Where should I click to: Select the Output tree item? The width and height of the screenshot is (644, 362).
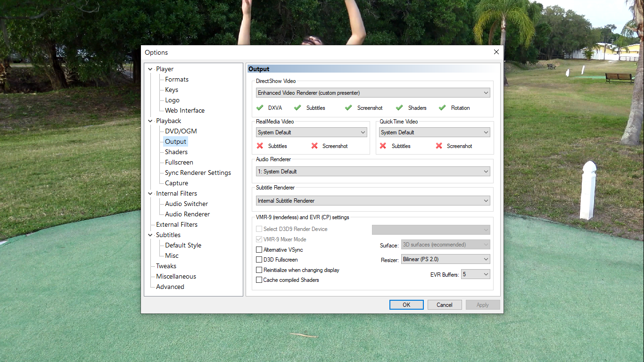[176, 141]
